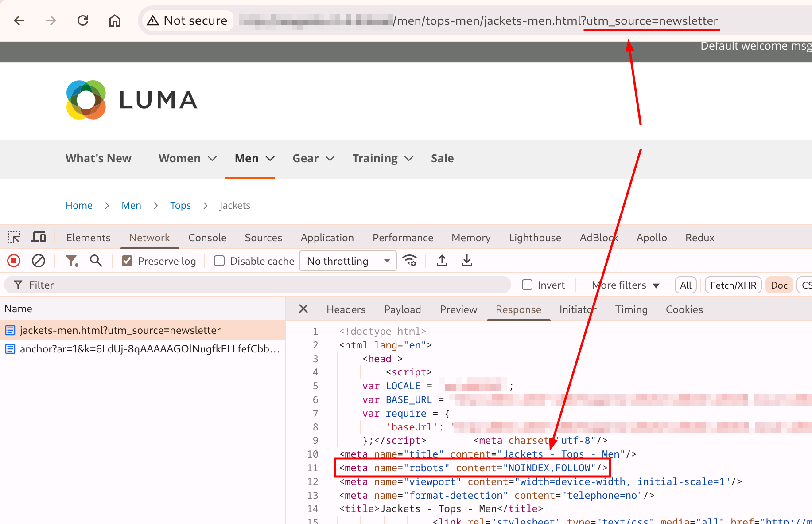Viewport: 812px width, 524px height.
Task: Click the browser reload page icon
Action: [83, 20]
